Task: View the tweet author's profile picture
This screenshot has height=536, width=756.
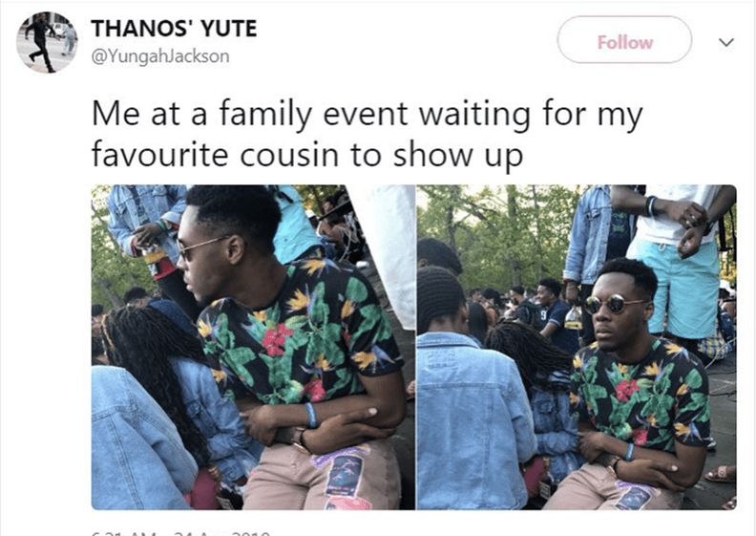Action: (47, 42)
